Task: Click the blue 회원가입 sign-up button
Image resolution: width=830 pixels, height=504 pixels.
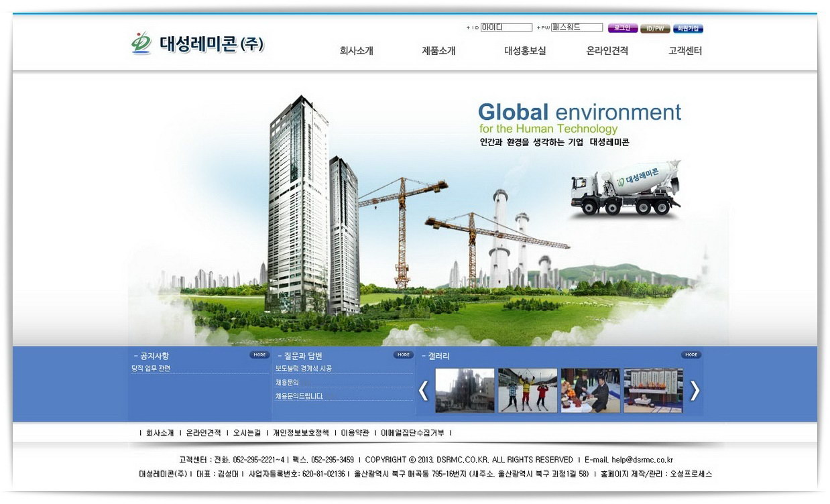Action: [x=688, y=28]
